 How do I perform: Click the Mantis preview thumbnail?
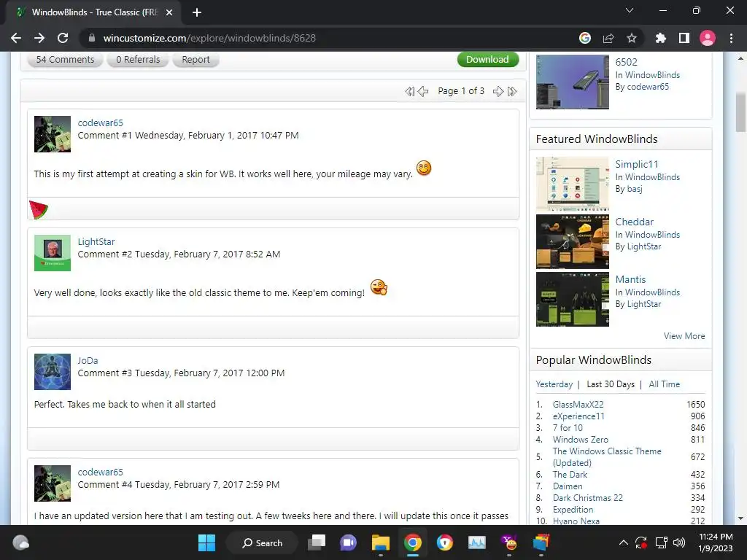tap(573, 299)
